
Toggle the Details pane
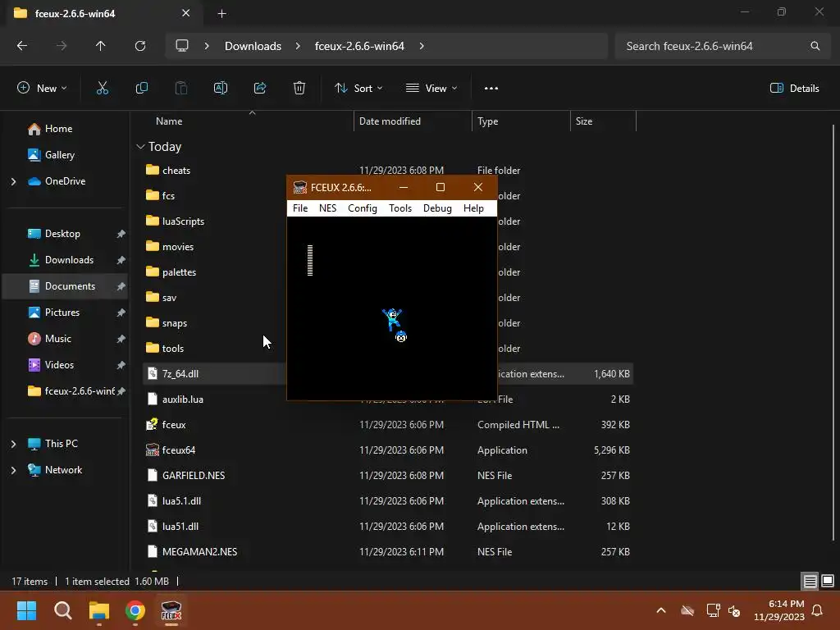click(x=794, y=89)
